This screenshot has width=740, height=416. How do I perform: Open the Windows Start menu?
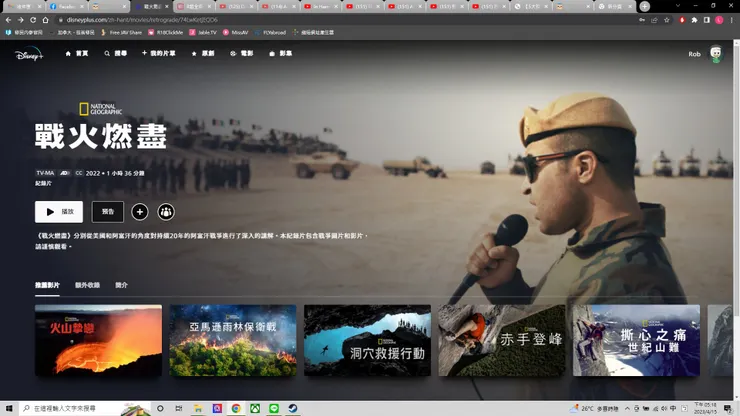(x=9, y=408)
